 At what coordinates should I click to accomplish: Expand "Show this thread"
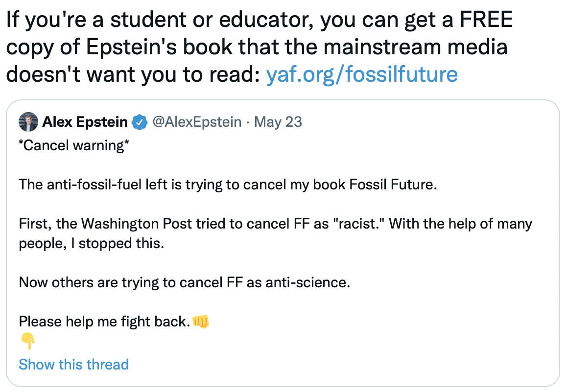click(x=73, y=365)
